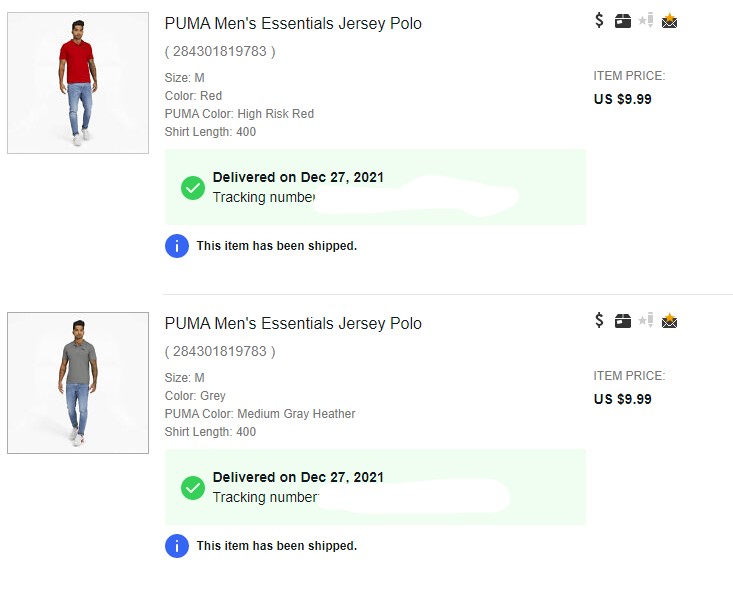Open the grey PUMA polo product thumbnail
This screenshot has width=733, height=589.
pos(78,383)
